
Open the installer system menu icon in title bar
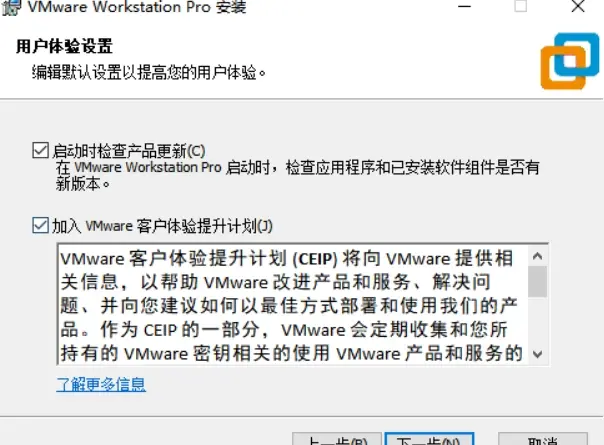pyautogui.click(x=10, y=8)
